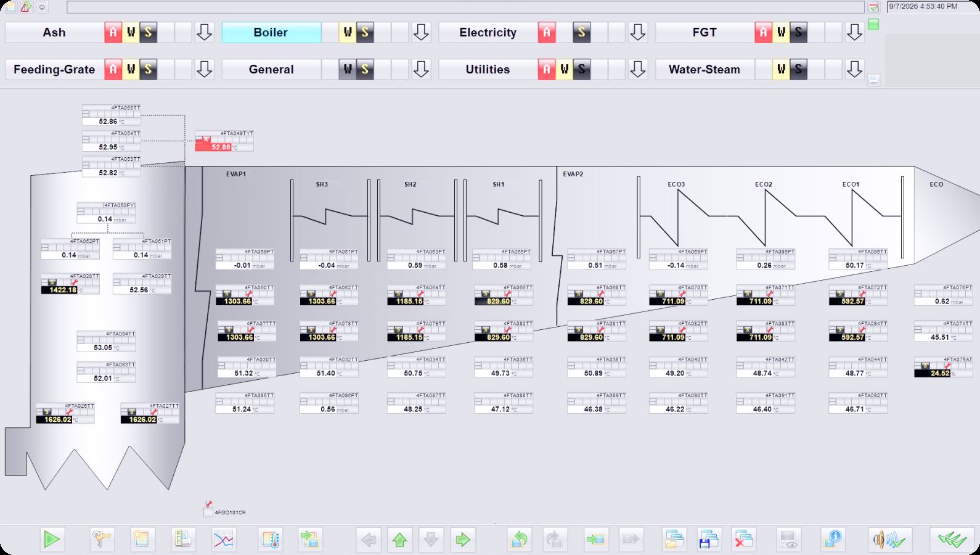Click the save screen composition floppy icon
This screenshot has height=555, width=980.
pos(709,540)
